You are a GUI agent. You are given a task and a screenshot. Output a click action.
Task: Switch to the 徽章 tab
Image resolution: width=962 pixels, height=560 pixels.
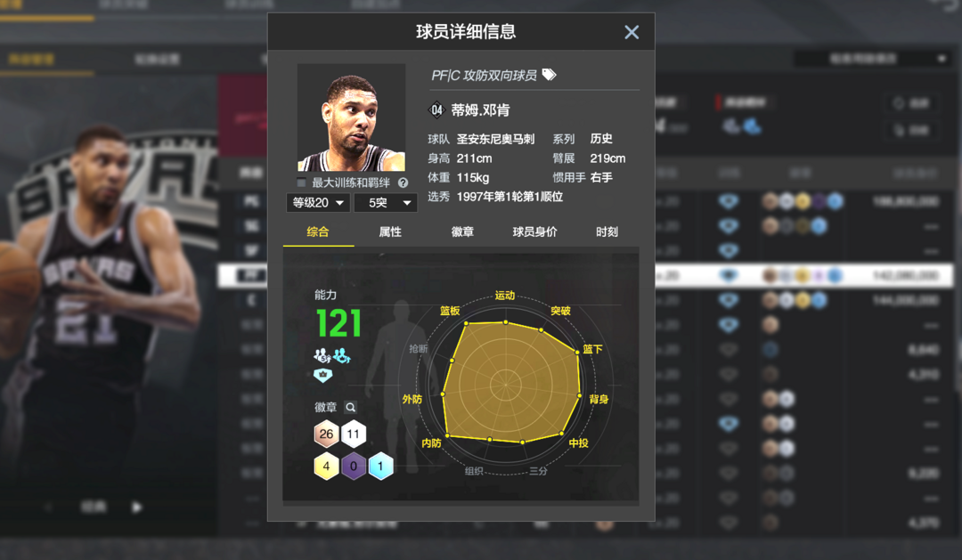click(462, 231)
